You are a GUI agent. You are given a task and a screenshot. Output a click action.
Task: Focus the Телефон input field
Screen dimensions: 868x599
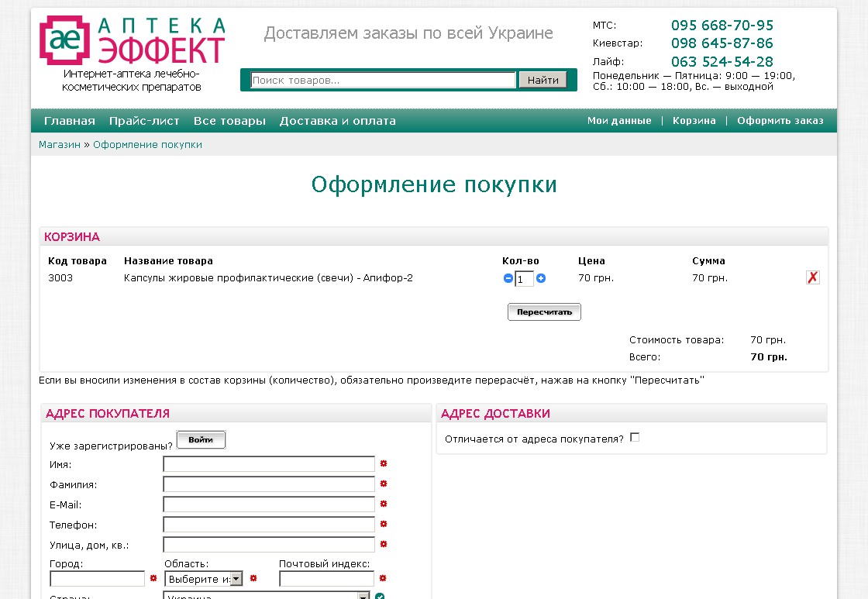(x=269, y=525)
